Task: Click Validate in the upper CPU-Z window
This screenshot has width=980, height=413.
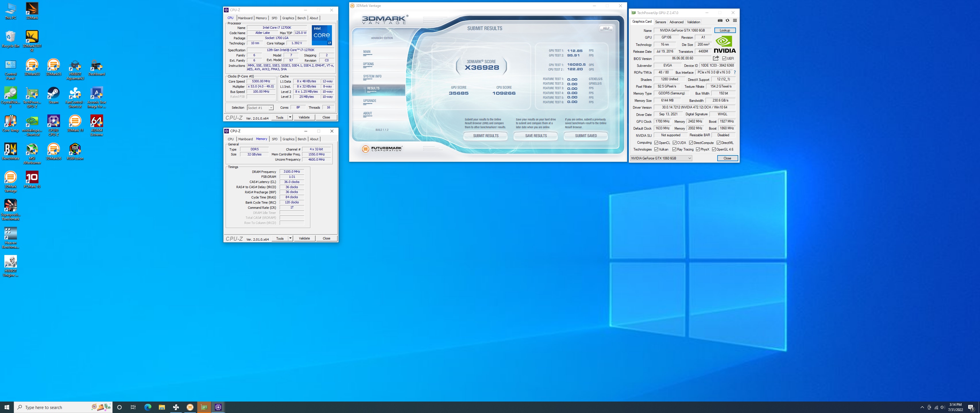Action: coord(304,117)
